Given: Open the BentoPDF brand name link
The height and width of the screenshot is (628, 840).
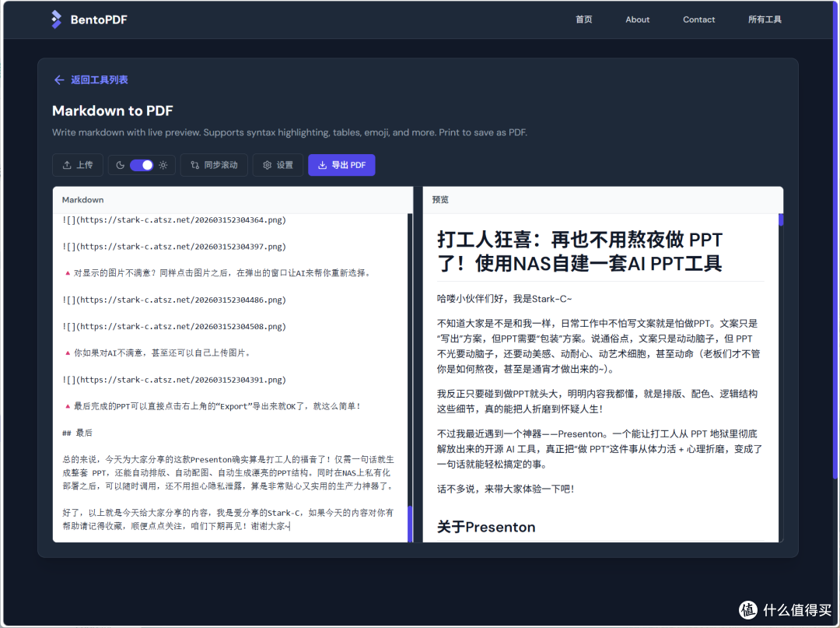Looking at the screenshot, I should click(x=99, y=19).
